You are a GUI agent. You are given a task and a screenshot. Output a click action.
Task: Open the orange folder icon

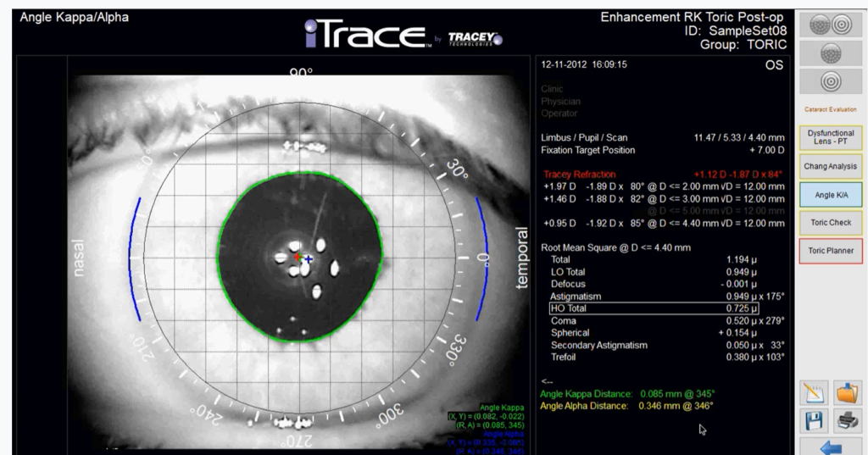click(x=847, y=393)
